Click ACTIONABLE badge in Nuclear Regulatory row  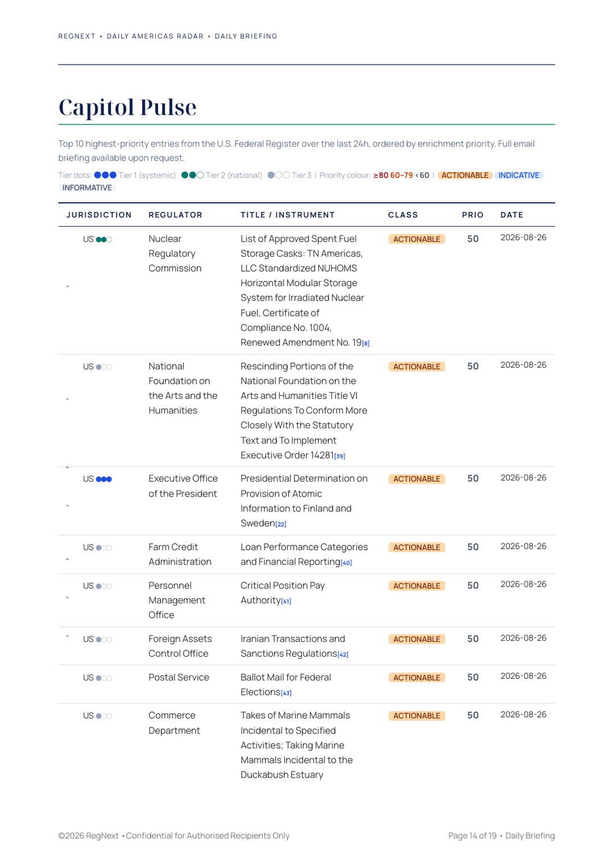coord(417,239)
